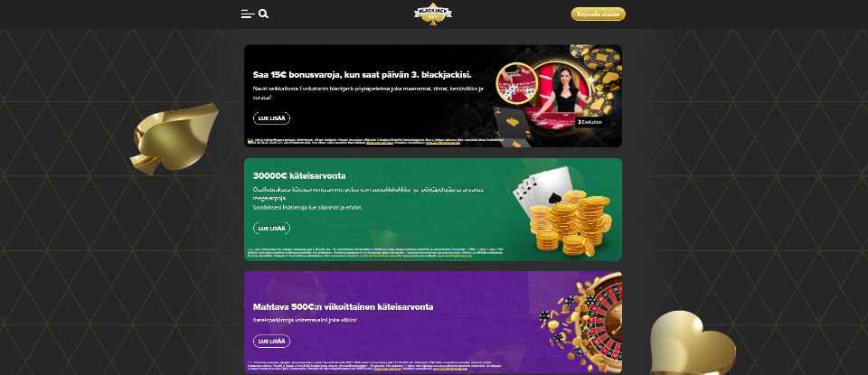The height and width of the screenshot is (375, 868).
Task: Click the Mahtava 500€:n viikoittainen käteisarvonta heading
Action: pyautogui.click(x=344, y=306)
